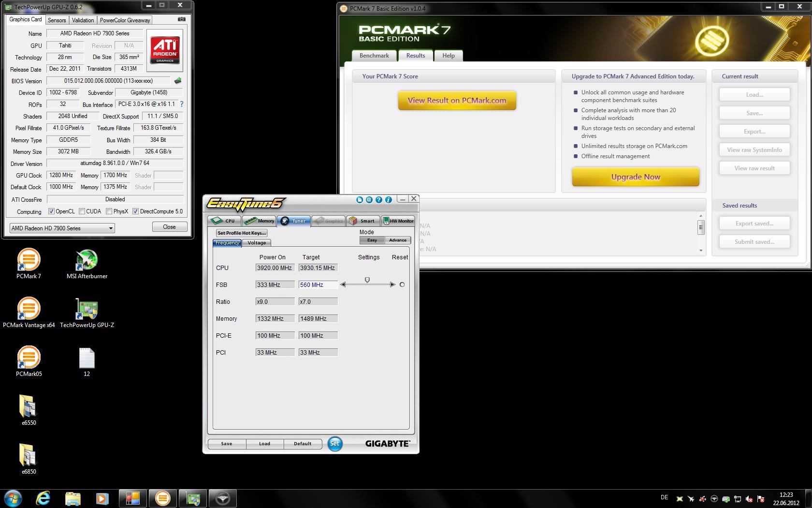Open the EasyTune6 HW Monitor tab
This screenshot has width=812, height=508.
[398, 221]
